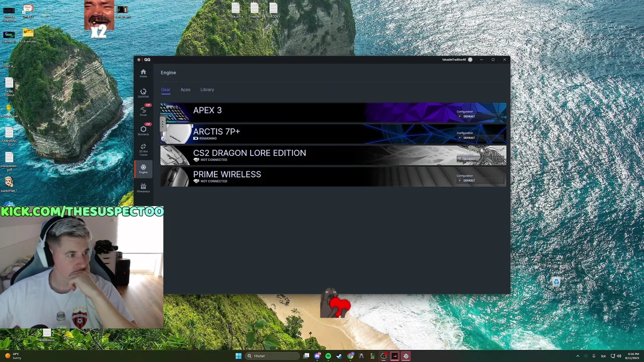Open the taskbar clock and date
The image size is (644, 362).
(633, 356)
